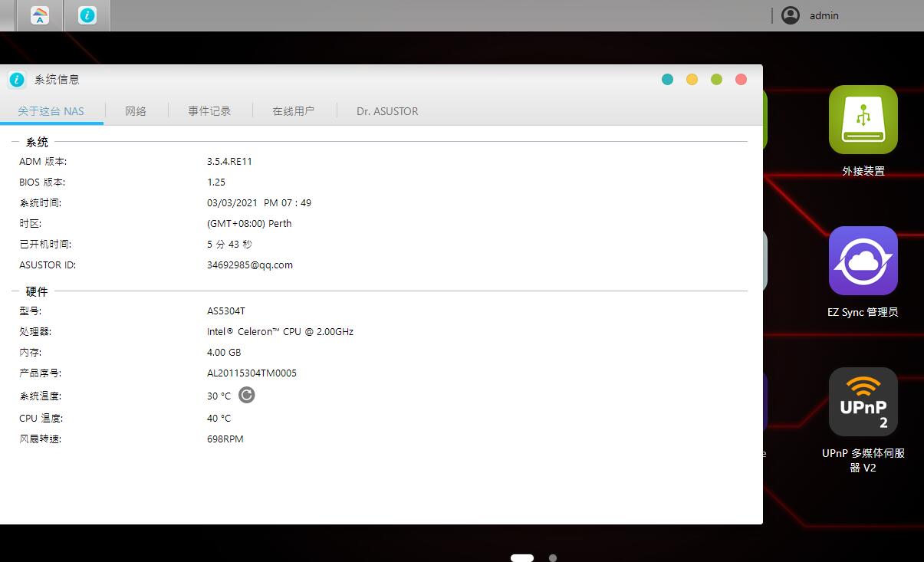Go to the first desktop page indicator

tap(522, 558)
